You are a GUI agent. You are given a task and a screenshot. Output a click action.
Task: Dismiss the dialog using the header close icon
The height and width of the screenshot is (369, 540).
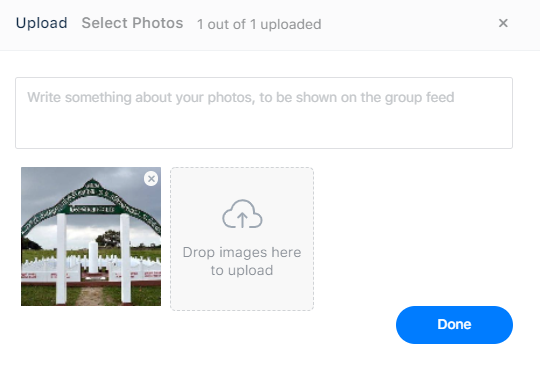click(503, 23)
